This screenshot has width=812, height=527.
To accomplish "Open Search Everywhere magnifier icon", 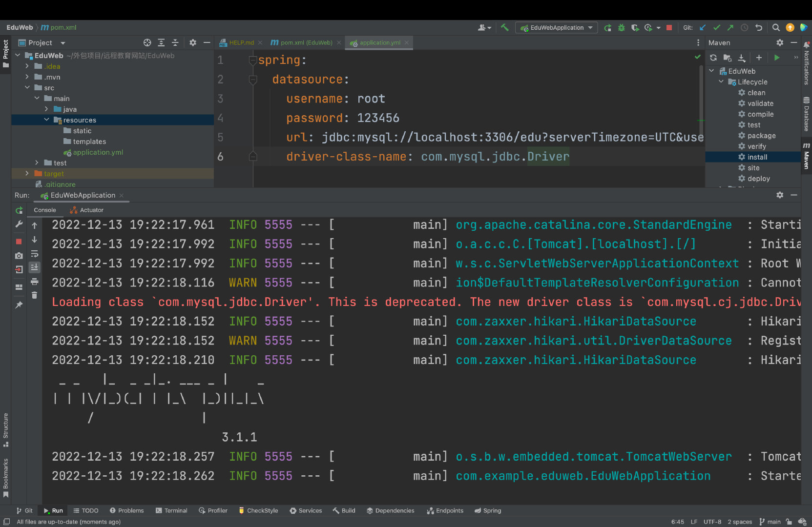I will point(776,28).
